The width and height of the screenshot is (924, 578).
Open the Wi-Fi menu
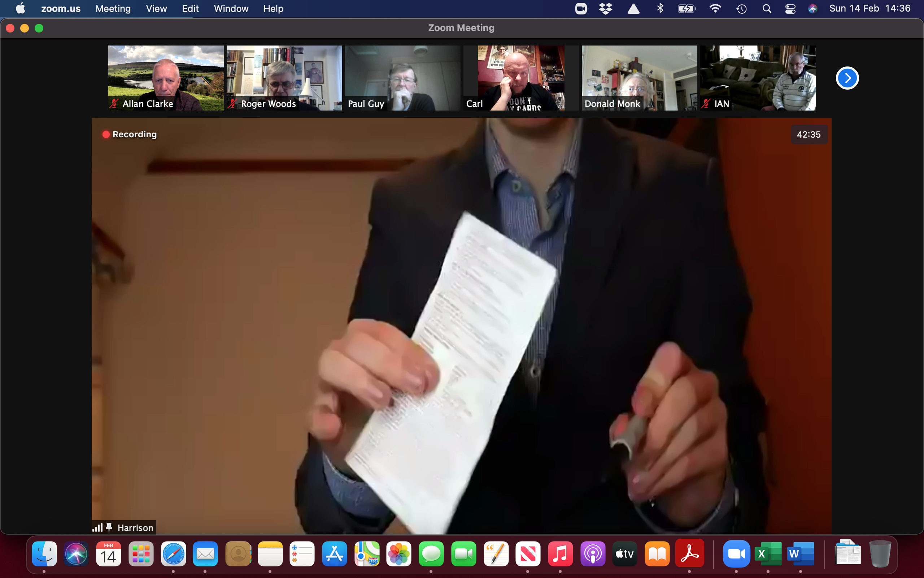point(715,8)
